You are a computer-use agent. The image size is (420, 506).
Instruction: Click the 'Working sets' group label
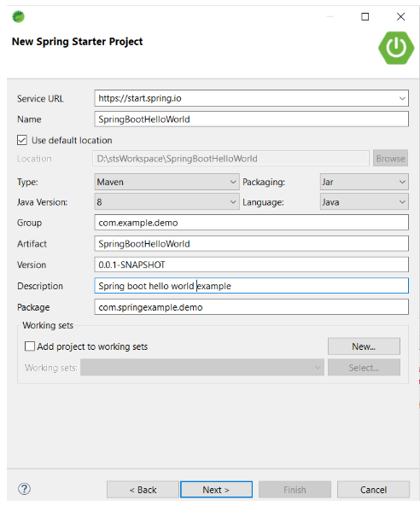pyautogui.click(x=48, y=325)
